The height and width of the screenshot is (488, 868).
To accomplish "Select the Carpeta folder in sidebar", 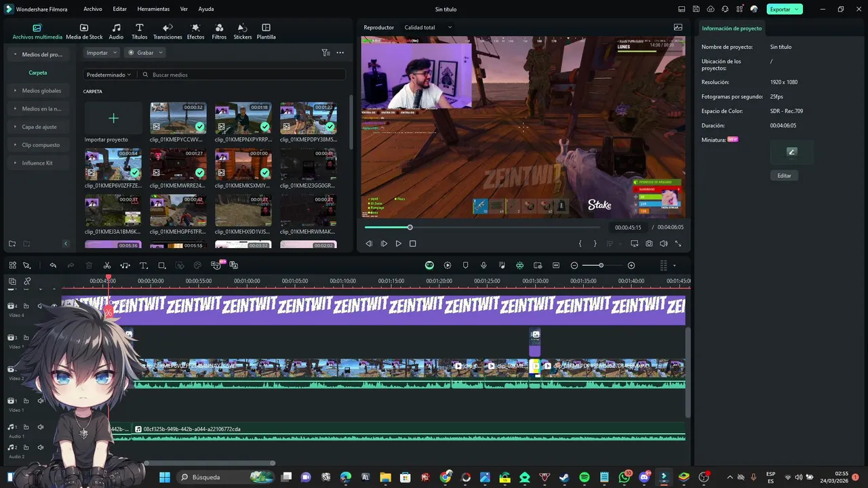I will tap(38, 73).
